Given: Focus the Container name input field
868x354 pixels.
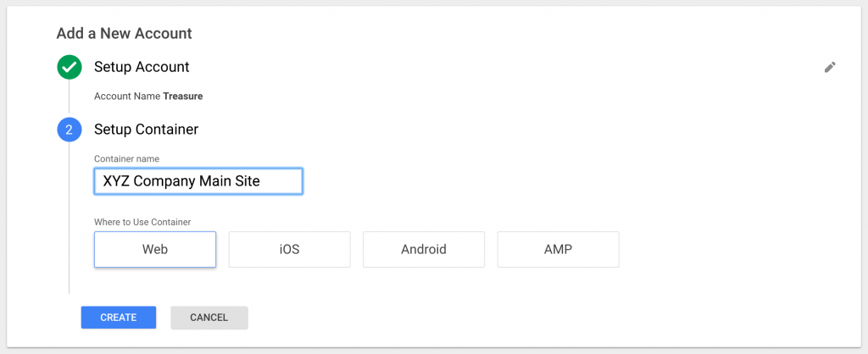Looking at the screenshot, I should pos(198,181).
